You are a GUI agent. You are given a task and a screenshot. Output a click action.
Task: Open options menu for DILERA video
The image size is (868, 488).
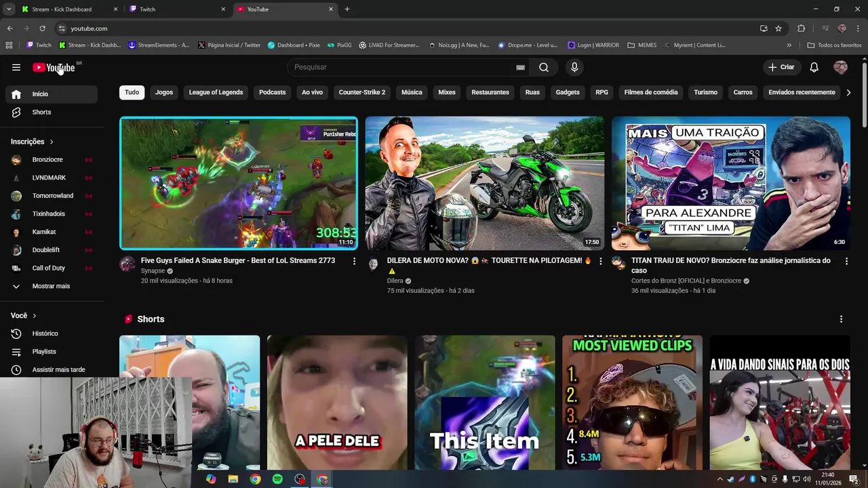point(600,261)
